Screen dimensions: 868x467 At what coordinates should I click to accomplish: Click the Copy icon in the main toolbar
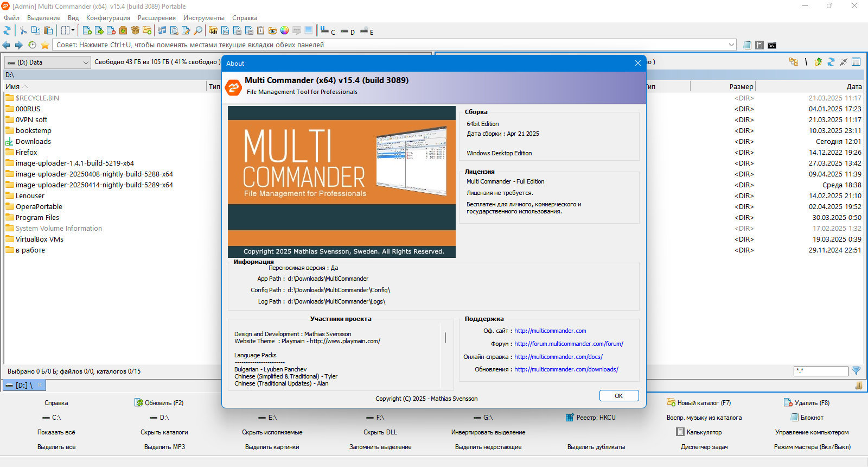36,30
